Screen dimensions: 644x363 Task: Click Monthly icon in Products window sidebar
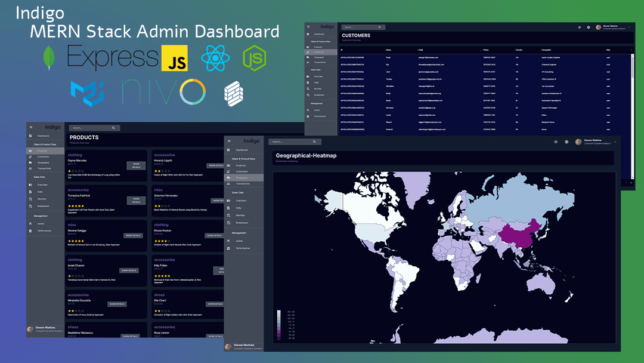30,199
